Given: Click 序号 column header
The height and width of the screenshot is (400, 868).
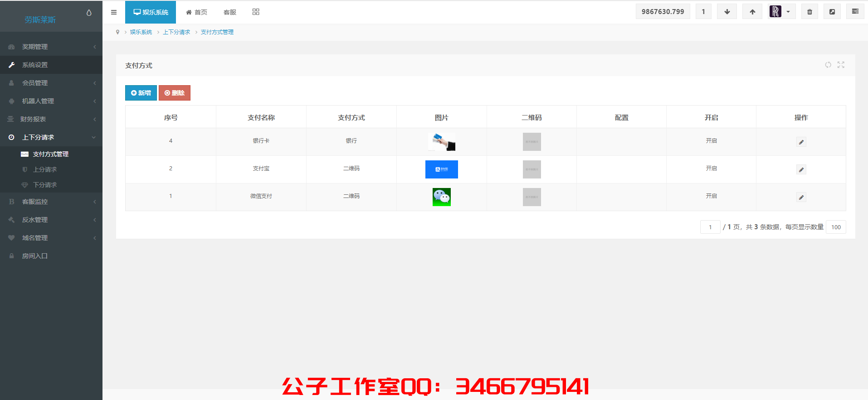Looking at the screenshot, I should 171,117.
